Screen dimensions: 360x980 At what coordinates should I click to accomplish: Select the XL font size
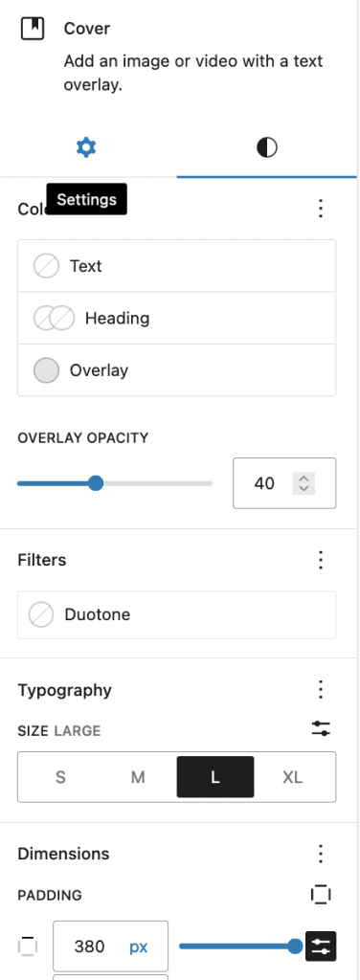click(293, 777)
